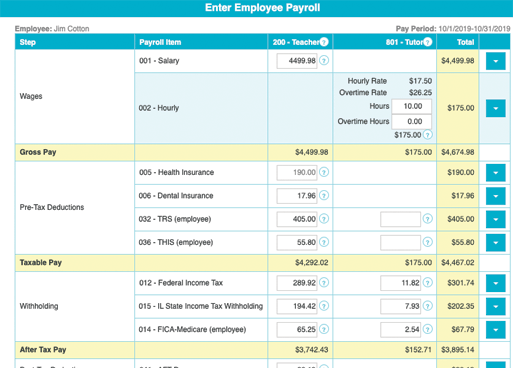Click help icon next to 801 - Tutor header
Image resolution: width=513 pixels, height=368 pixels.
click(428, 42)
